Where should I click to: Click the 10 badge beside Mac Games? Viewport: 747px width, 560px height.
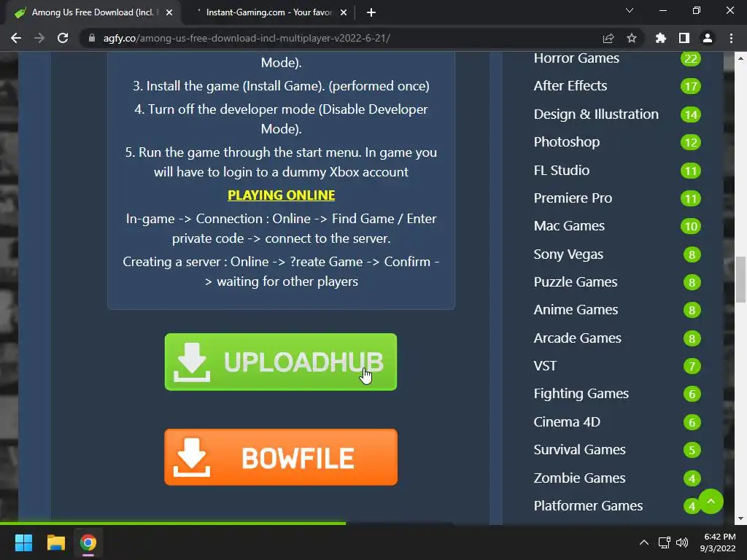[691, 226]
